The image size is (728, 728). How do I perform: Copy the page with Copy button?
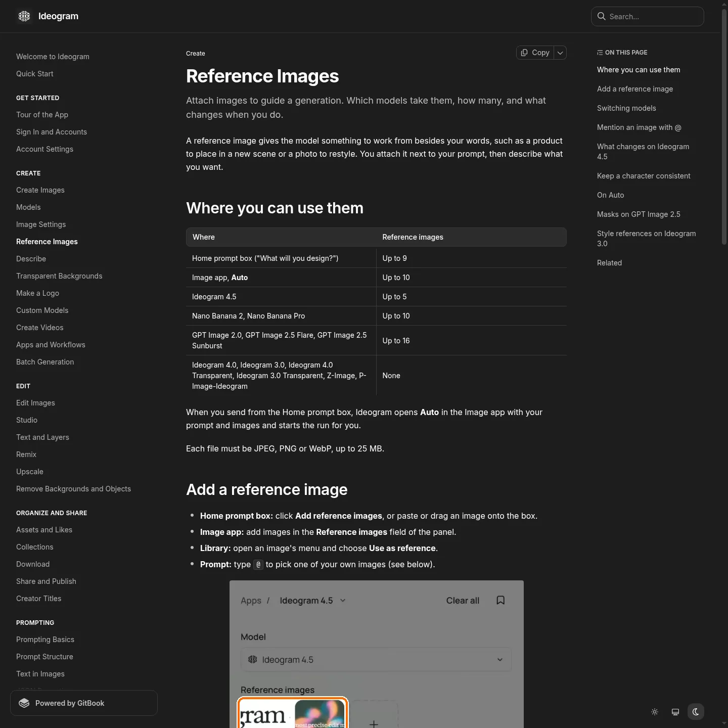pos(535,53)
